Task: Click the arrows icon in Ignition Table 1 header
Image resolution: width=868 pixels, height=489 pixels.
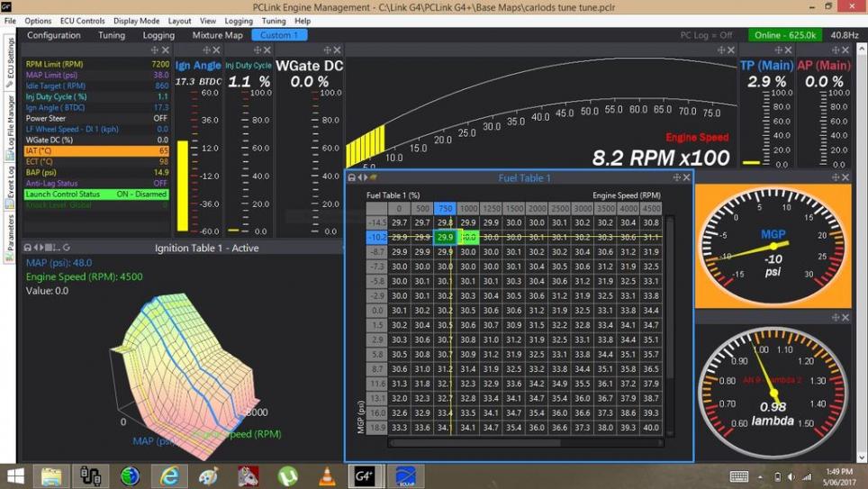Action: point(38,248)
